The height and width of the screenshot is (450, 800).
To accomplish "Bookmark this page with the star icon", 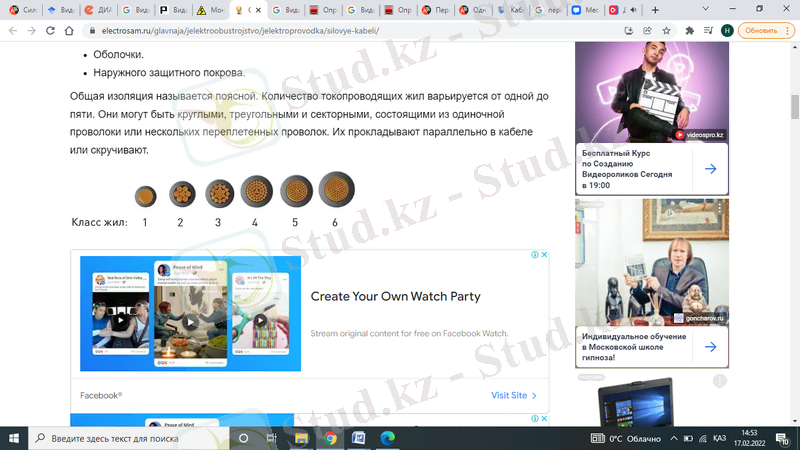I will click(666, 31).
